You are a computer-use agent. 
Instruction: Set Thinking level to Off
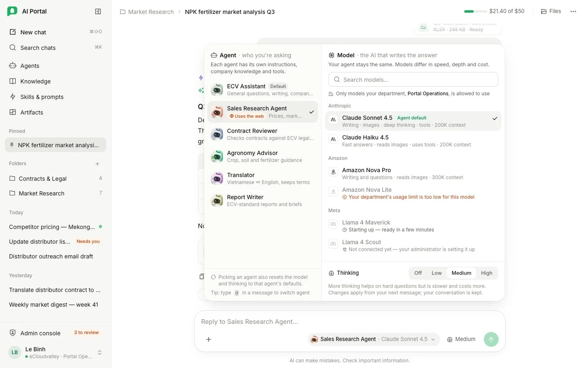click(x=418, y=273)
